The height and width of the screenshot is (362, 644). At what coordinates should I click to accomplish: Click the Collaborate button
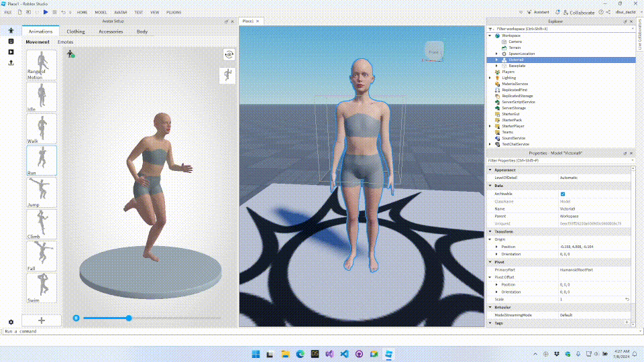click(579, 12)
